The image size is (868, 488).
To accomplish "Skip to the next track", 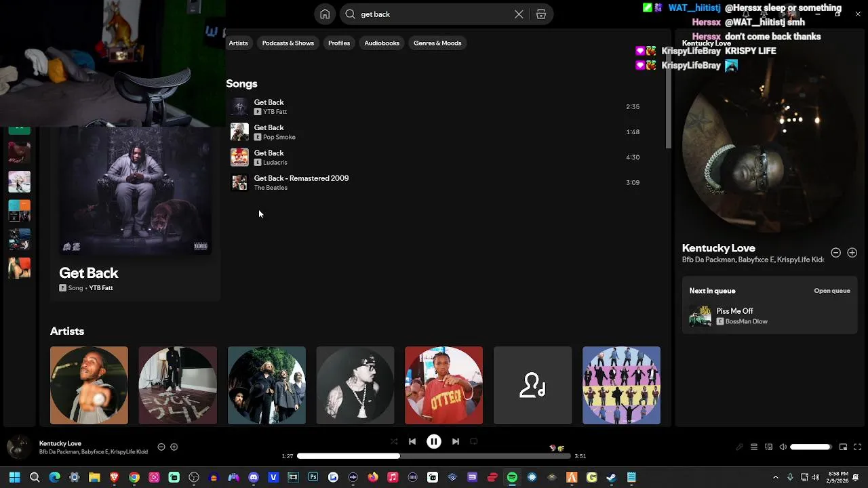I will (456, 441).
